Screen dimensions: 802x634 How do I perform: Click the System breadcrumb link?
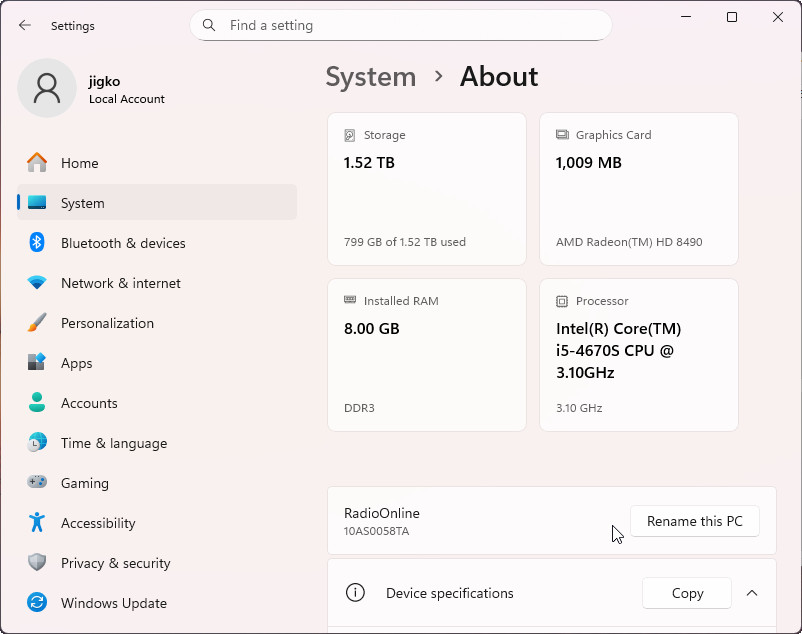tap(371, 77)
